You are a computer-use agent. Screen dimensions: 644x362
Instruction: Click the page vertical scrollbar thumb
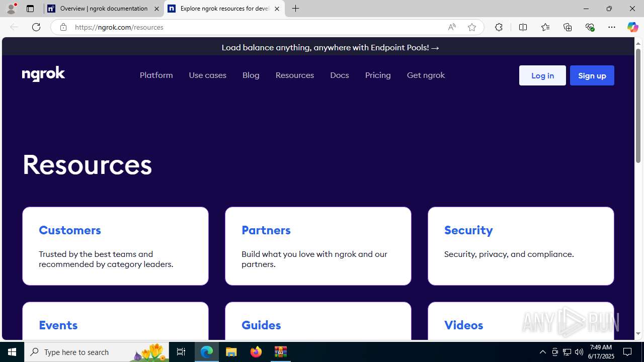pyautogui.click(x=638, y=106)
